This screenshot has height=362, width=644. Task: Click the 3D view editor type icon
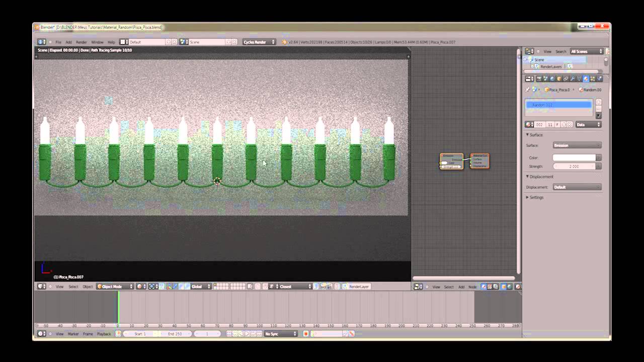[41, 287]
